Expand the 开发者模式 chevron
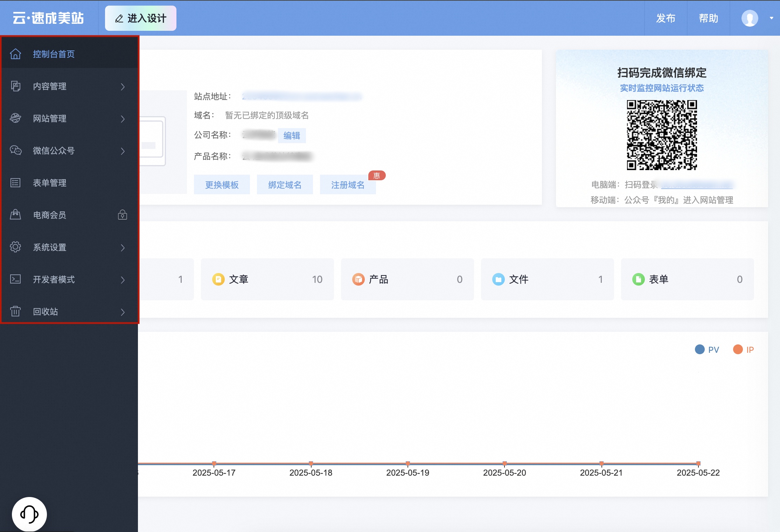Image resolution: width=780 pixels, height=532 pixels. [123, 280]
